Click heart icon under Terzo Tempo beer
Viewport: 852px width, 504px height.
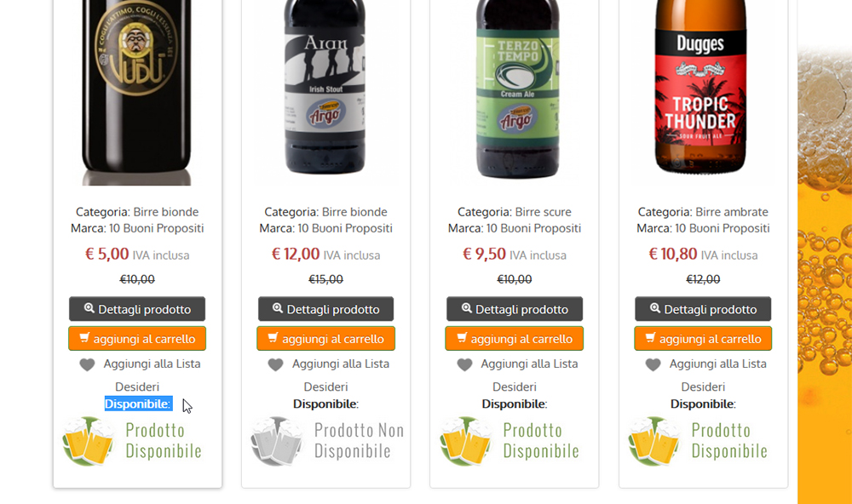[x=464, y=365]
